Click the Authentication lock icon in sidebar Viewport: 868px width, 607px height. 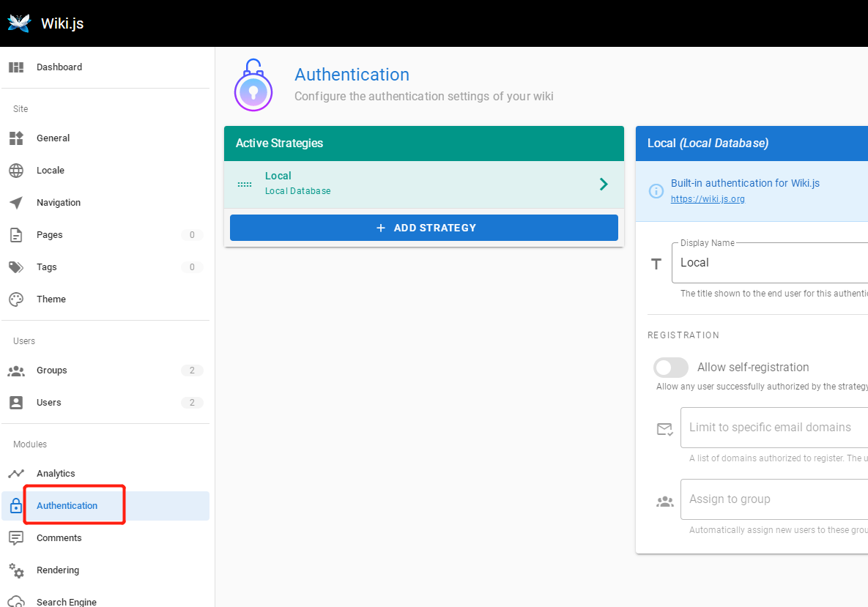[16, 505]
